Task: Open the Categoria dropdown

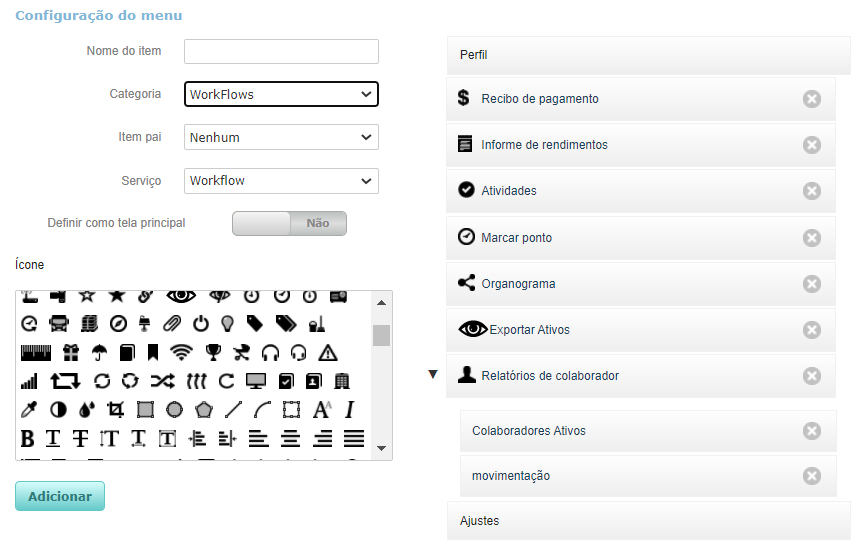Action: tap(281, 94)
